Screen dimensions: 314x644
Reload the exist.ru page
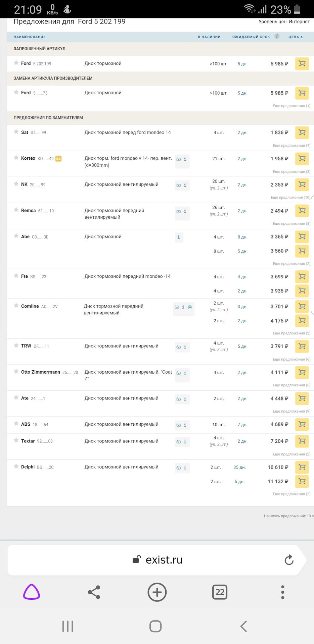click(289, 560)
